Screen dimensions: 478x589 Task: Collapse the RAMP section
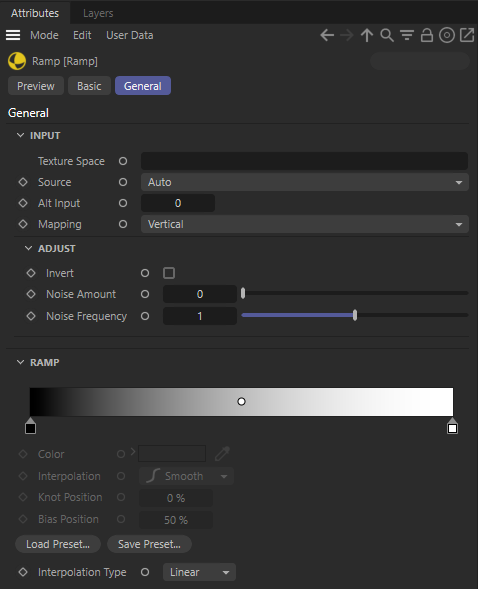click(21, 362)
